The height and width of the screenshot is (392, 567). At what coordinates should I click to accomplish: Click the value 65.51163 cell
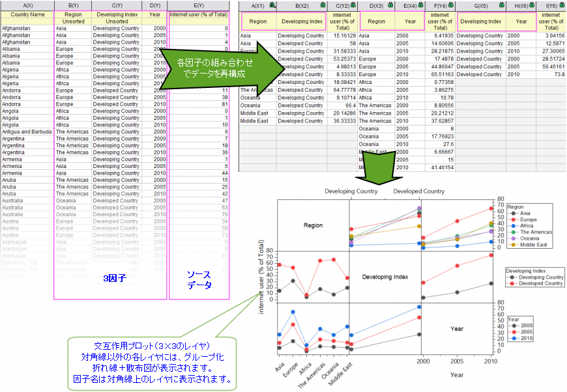pyautogui.click(x=440, y=74)
